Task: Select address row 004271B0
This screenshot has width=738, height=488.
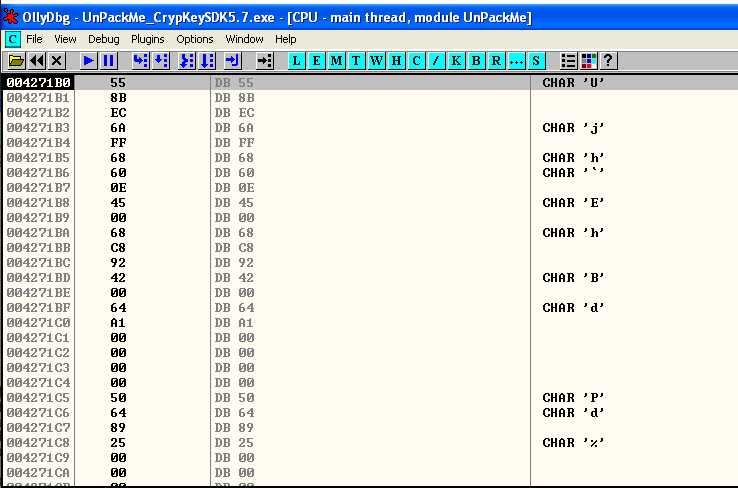Action: tap(38, 83)
